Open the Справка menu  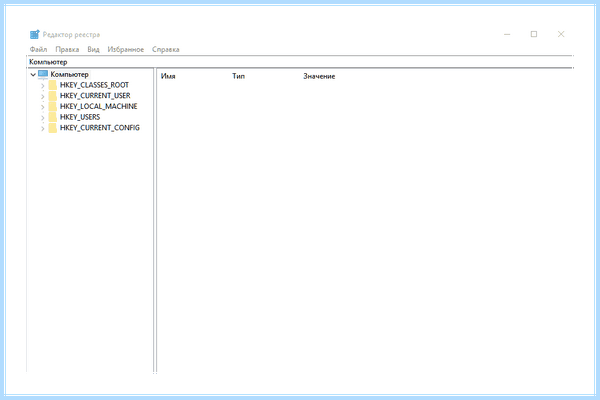166,49
